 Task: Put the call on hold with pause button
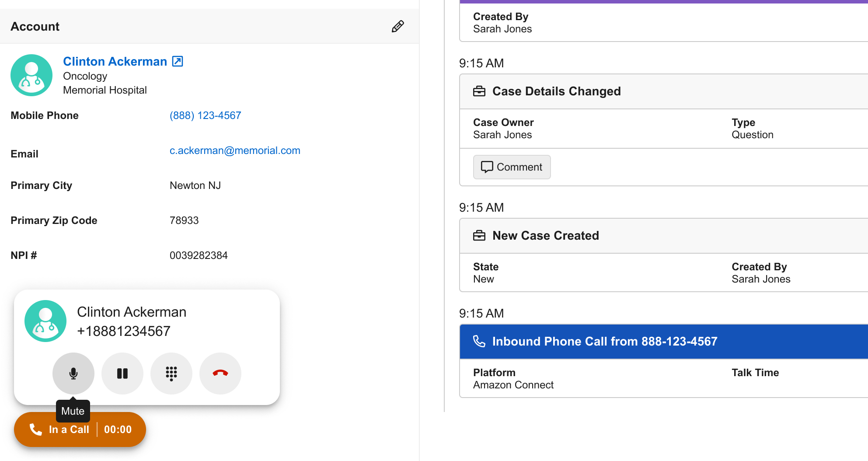122,374
